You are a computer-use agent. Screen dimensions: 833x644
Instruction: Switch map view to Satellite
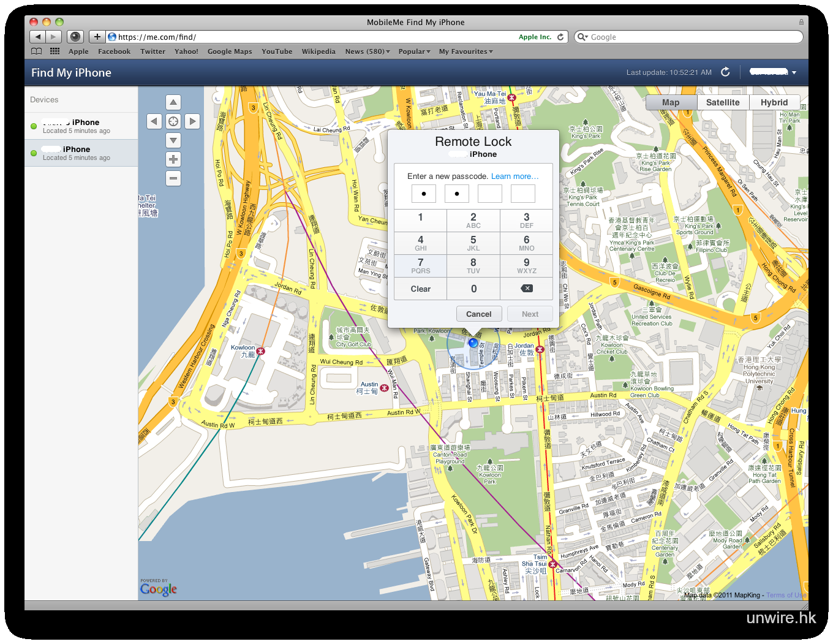click(723, 102)
